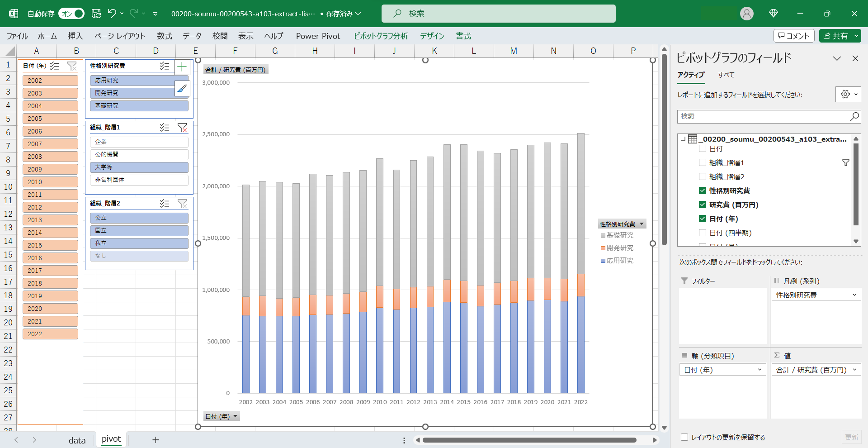The height and width of the screenshot is (448, 868).
Task: Uncheck the 性格別研究費 field checkbox
Action: [702, 191]
